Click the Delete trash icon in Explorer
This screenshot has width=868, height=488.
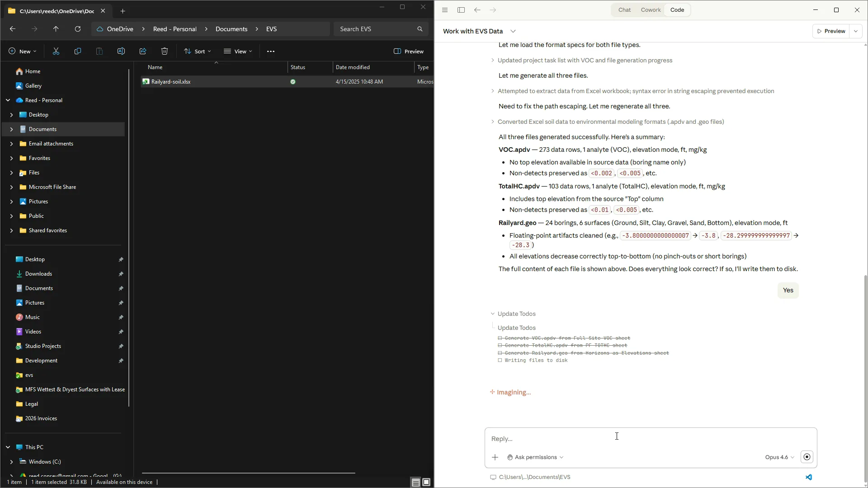click(165, 52)
